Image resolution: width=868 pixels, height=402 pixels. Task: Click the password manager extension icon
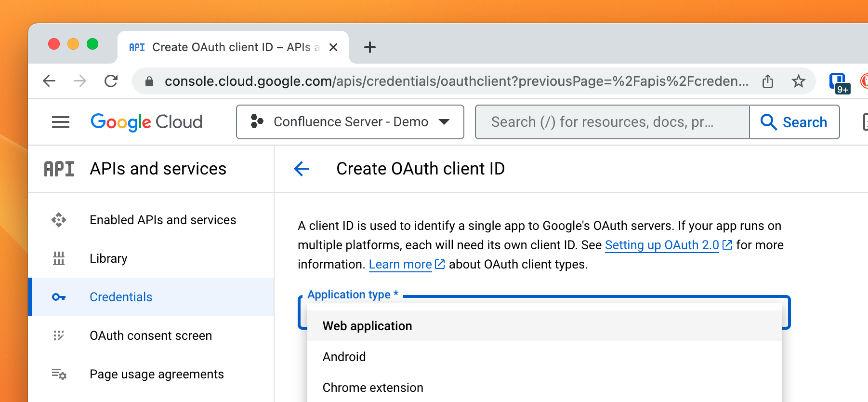tap(838, 82)
